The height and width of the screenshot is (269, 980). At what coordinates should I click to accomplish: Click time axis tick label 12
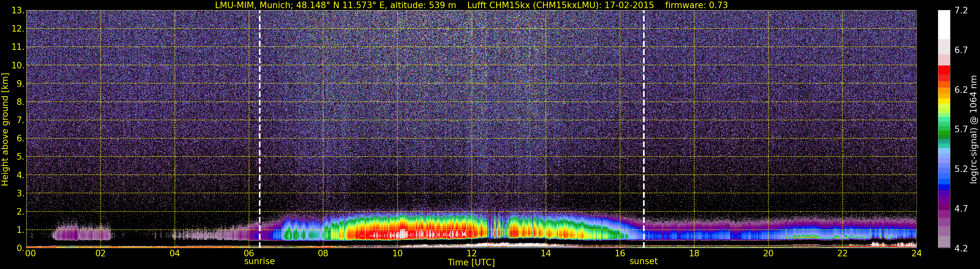tap(471, 253)
